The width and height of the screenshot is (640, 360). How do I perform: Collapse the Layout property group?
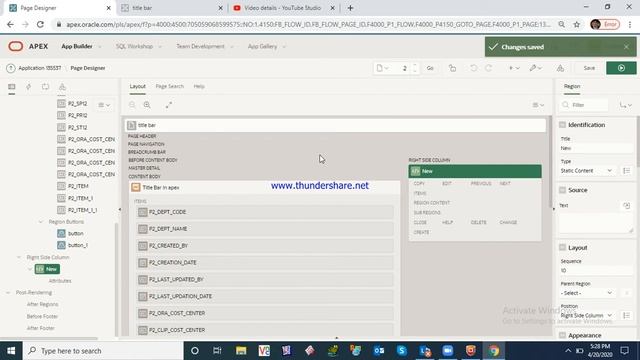(562, 247)
